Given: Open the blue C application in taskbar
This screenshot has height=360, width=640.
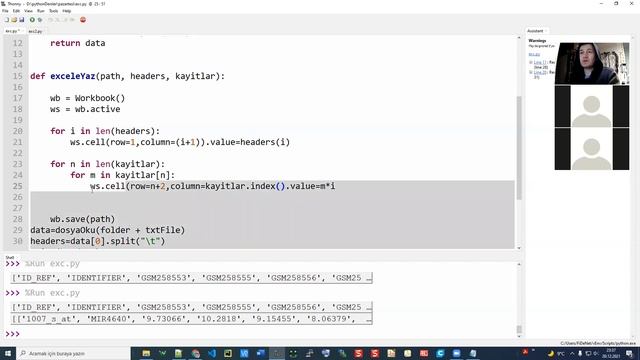Looking at the screenshot, I should click(x=440, y=353).
